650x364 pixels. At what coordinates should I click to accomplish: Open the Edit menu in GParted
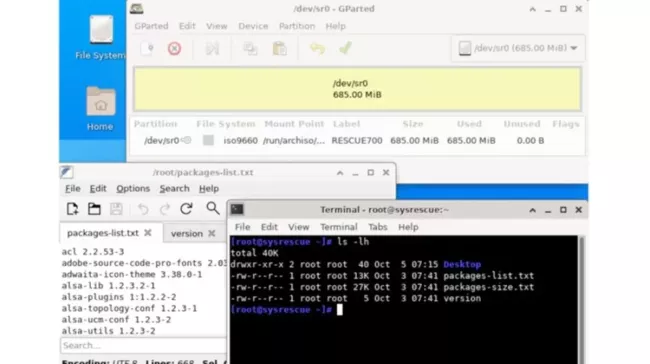pyautogui.click(x=187, y=26)
